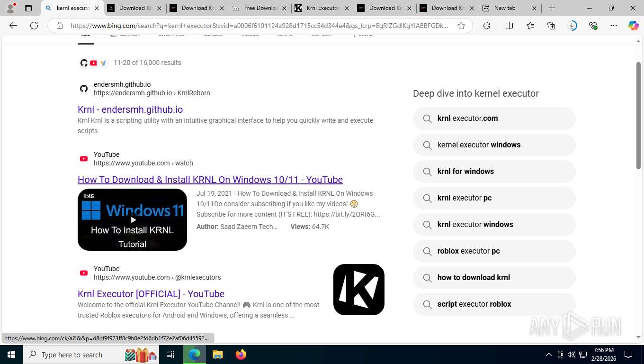The height and width of the screenshot is (364, 644).
Task: Open 'How To Download & Install KRNL' YouTube link
Action: [210, 180]
